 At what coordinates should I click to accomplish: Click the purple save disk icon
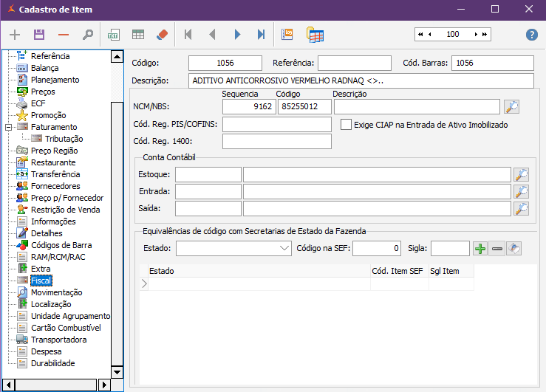coord(39,35)
